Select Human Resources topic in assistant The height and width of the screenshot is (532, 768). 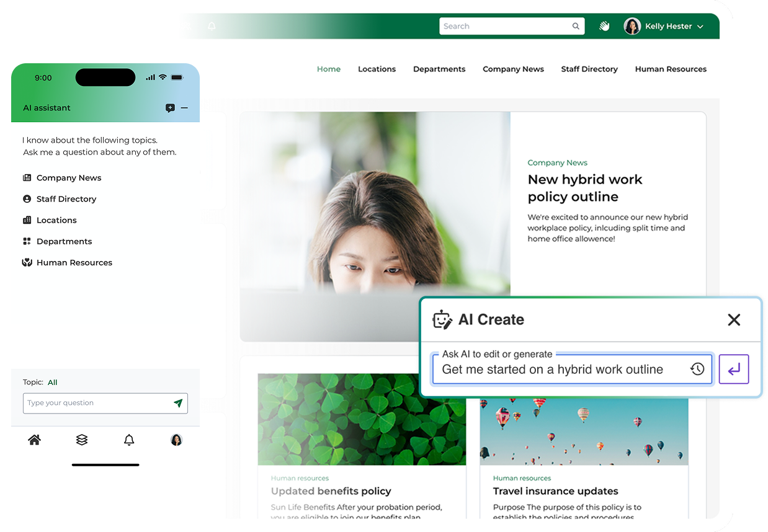coord(74,263)
